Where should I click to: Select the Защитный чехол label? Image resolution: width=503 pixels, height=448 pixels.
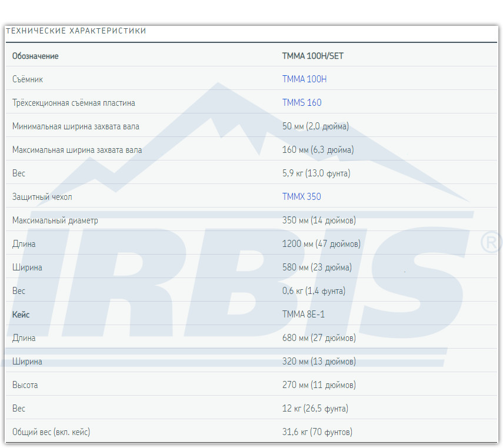[42, 197]
